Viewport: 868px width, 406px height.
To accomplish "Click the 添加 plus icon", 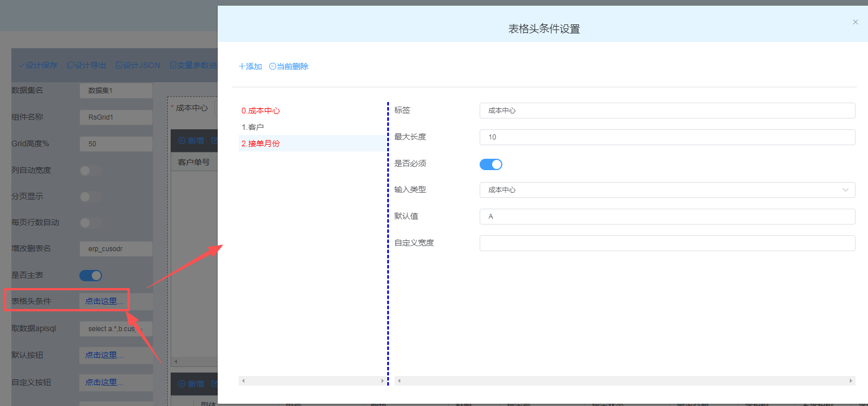I will (x=242, y=66).
